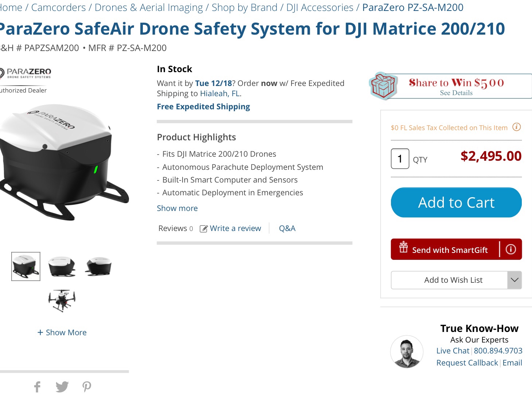This screenshot has height=399, width=532.
Task: Open SmartGift info icon
Action: click(511, 249)
